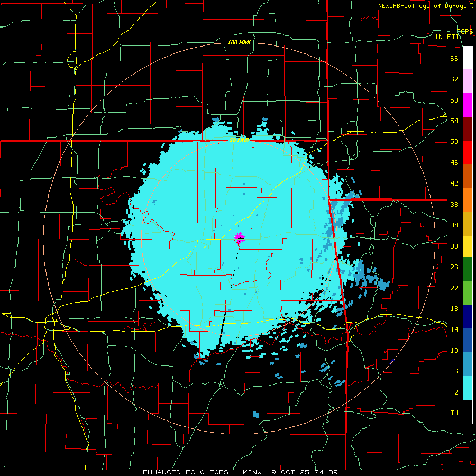Click the legend value '22'
This screenshot has width=476, height=476.
click(x=454, y=288)
